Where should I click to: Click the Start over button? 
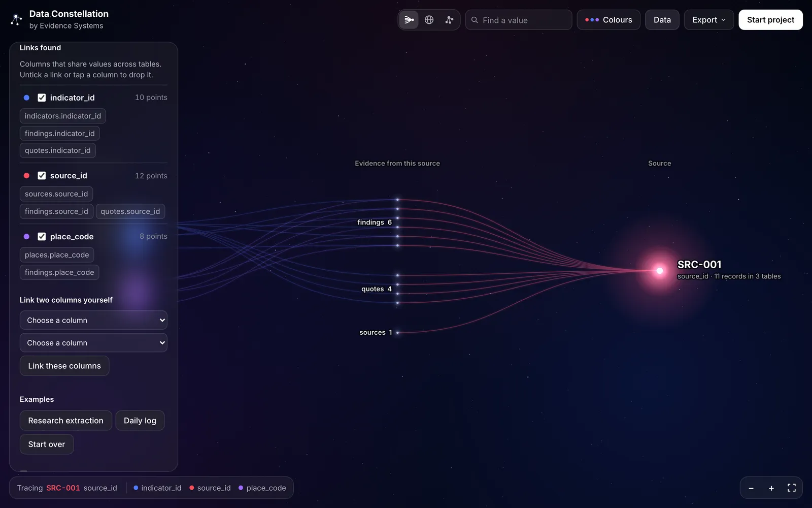(47, 444)
